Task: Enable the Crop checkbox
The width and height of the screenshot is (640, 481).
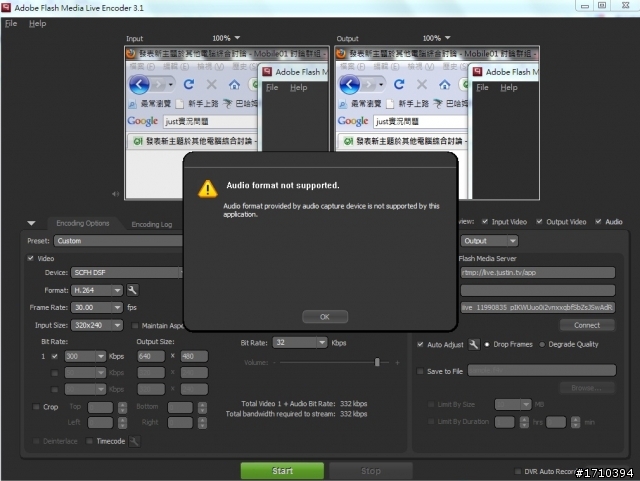Action: [36, 407]
